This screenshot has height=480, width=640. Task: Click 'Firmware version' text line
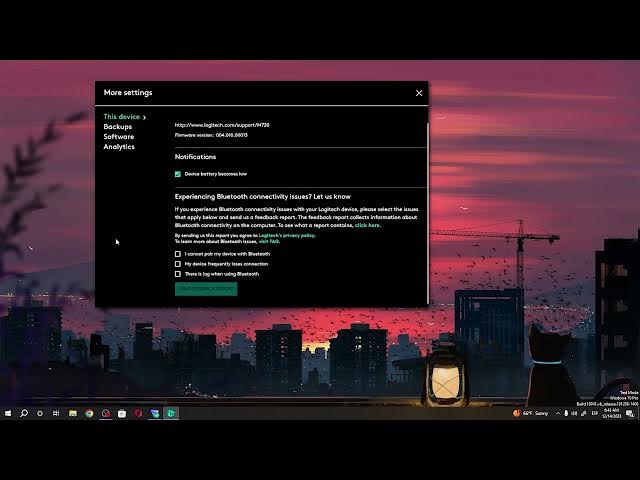click(x=211, y=135)
